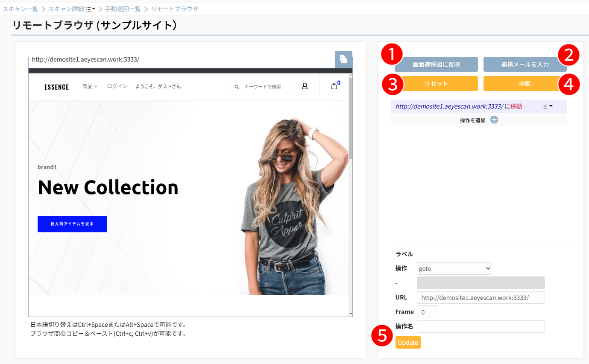Click the ESSENCE site logo

56,87
